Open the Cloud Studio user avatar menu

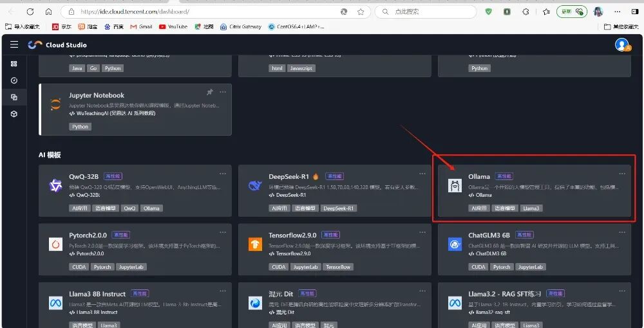[x=622, y=44]
